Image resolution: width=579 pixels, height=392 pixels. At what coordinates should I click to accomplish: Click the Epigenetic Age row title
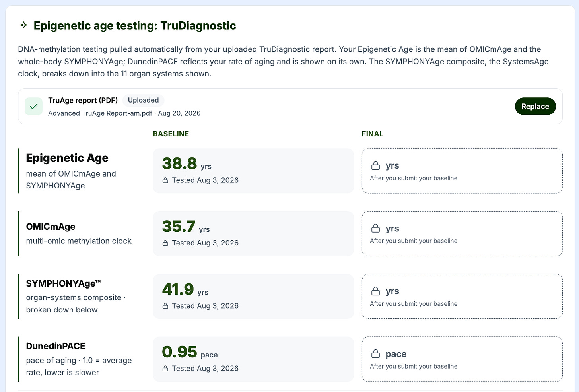coord(67,158)
